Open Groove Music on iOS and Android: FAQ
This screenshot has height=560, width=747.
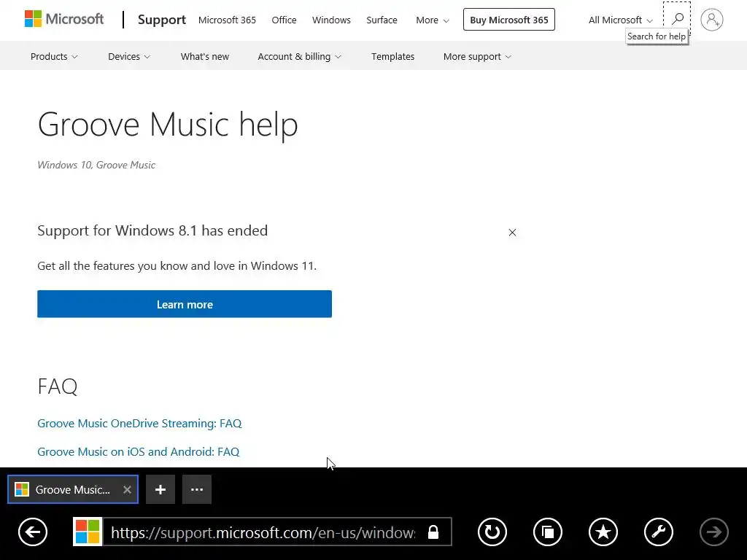click(138, 451)
